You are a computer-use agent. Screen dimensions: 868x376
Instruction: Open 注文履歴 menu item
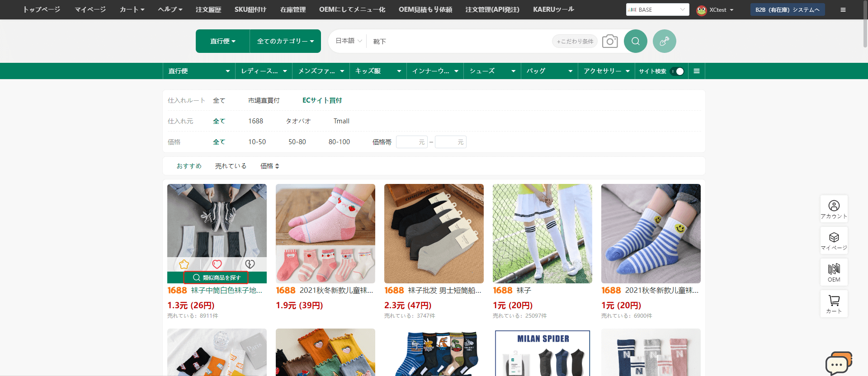coord(208,9)
